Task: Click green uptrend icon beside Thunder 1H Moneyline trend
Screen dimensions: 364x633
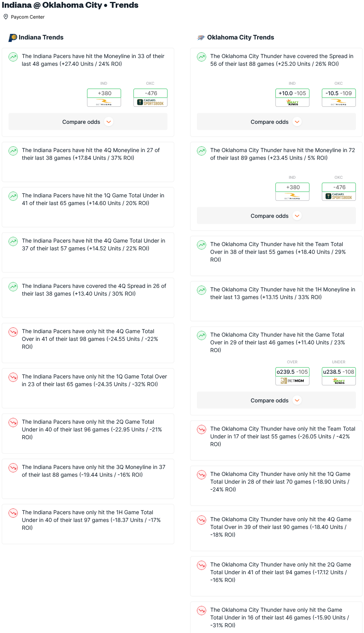Action: pos(202,290)
